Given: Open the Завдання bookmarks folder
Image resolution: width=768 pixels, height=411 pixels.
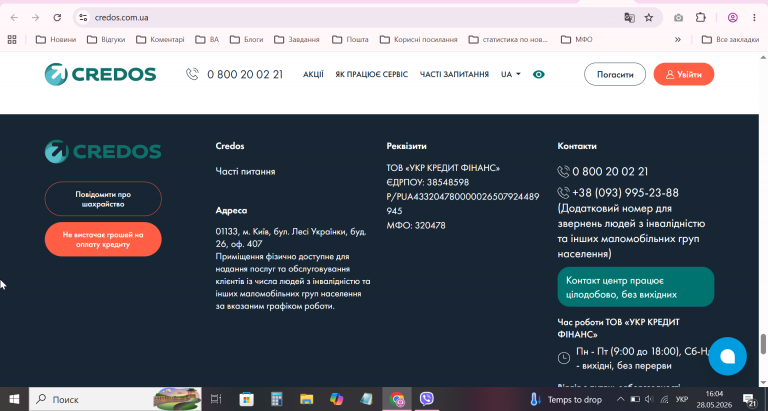Looking at the screenshot, I should point(297,39).
